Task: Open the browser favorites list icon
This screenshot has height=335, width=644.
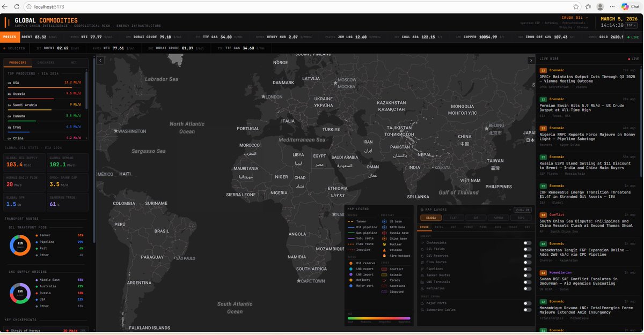Action: coord(588,6)
